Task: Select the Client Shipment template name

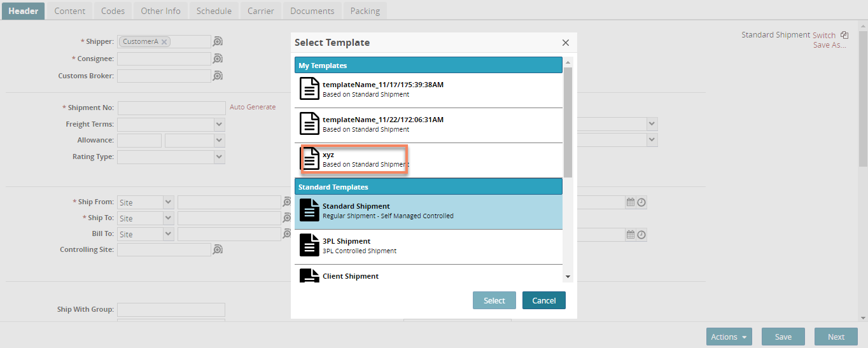Action: (x=351, y=276)
